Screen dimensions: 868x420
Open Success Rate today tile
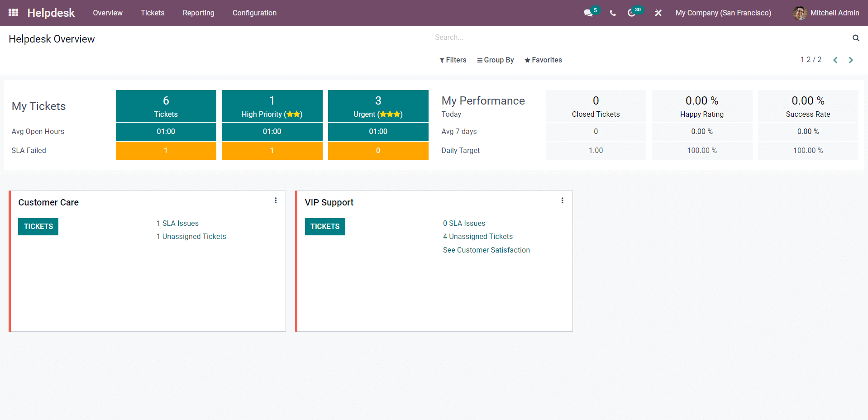point(808,106)
